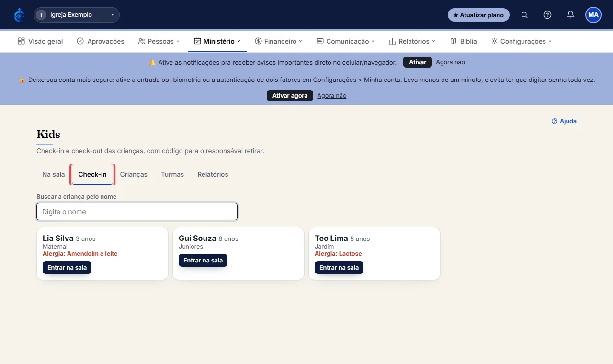Open the search magnifier icon
613x364 pixels.
coord(524,15)
